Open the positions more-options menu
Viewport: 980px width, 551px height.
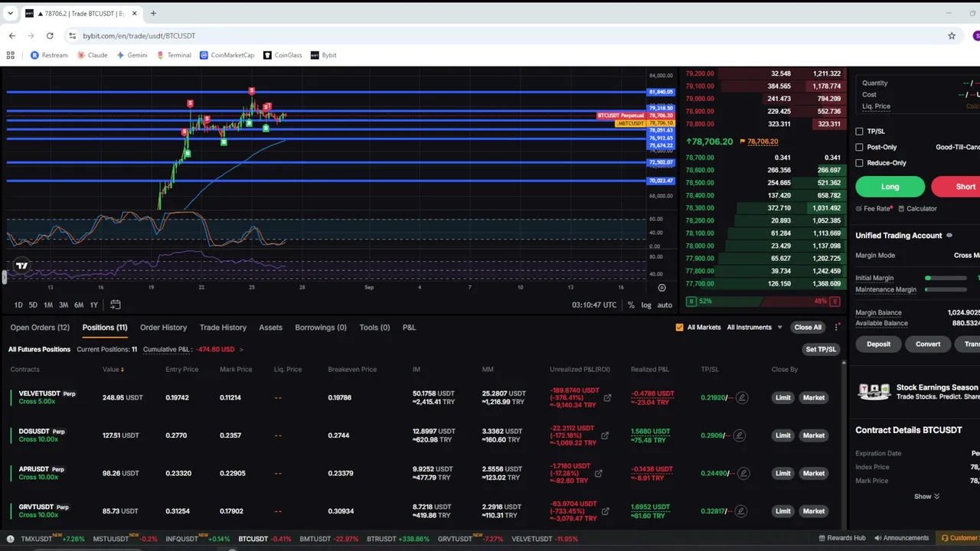pos(837,328)
